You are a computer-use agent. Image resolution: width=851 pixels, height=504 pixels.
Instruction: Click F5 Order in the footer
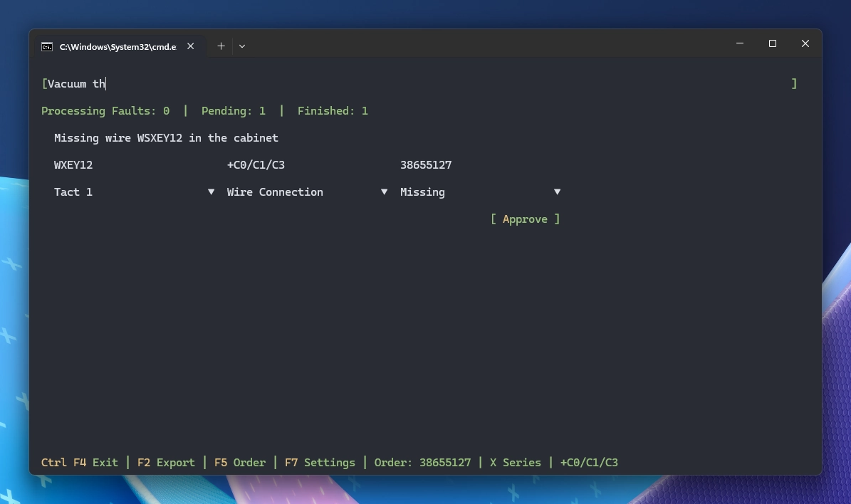coord(240,462)
